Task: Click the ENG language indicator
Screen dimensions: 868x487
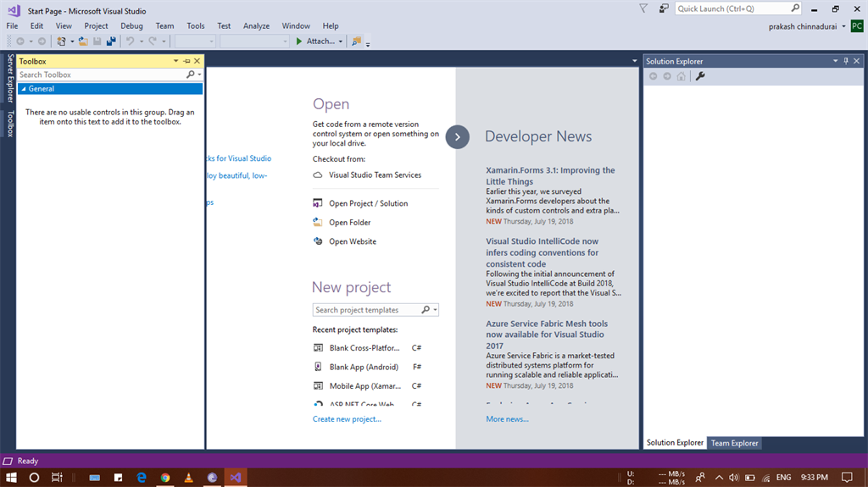Action: tap(783, 477)
